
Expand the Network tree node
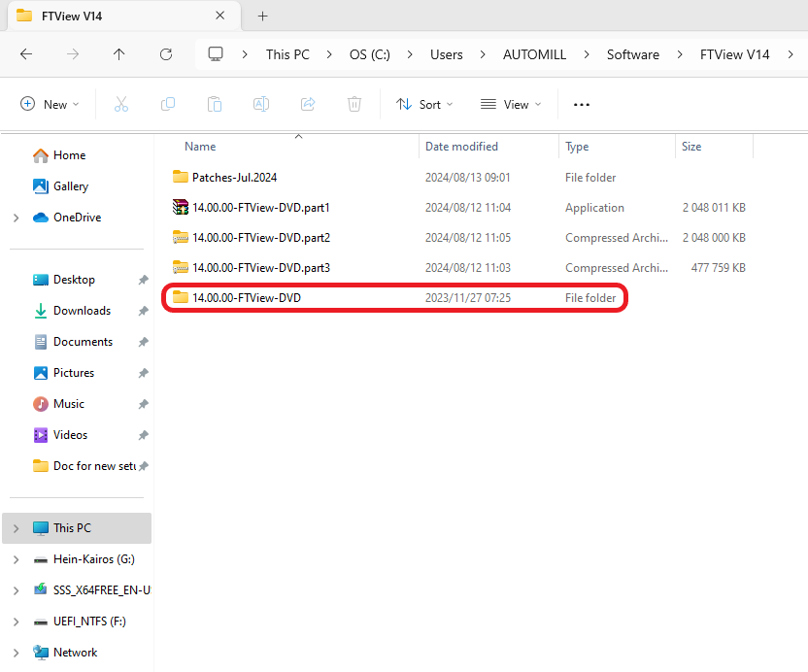point(16,653)
